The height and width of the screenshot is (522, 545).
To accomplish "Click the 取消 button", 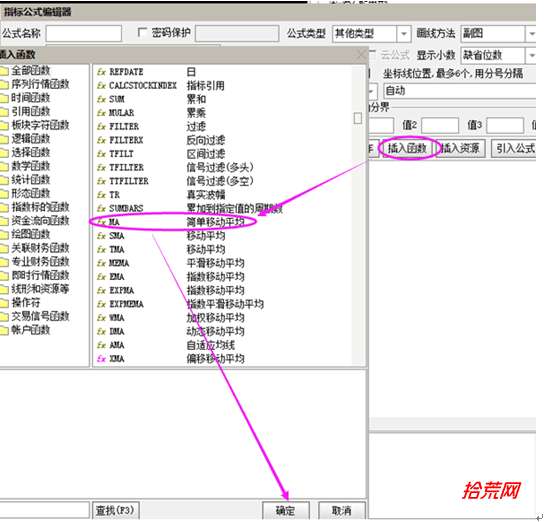I will (x=342, y=511).
